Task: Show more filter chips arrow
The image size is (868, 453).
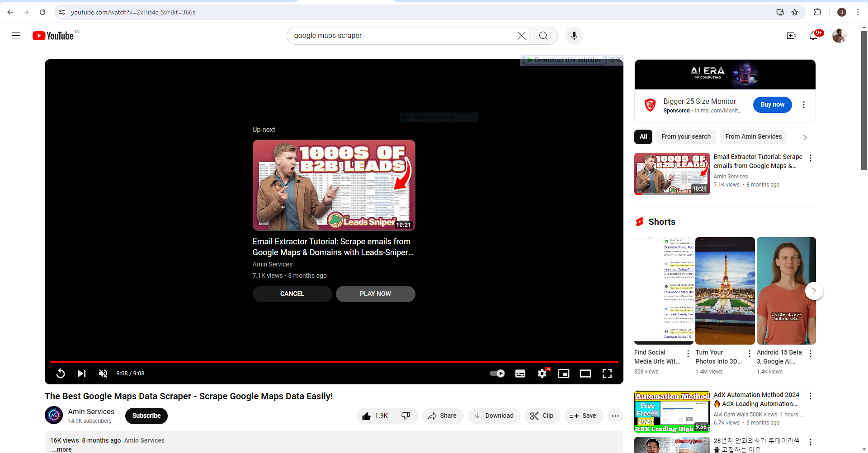Action: click(805, 137)
